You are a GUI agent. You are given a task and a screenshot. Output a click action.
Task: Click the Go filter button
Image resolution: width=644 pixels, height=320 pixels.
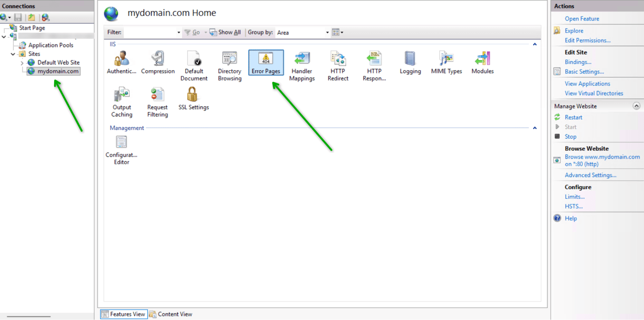point(192,32)
